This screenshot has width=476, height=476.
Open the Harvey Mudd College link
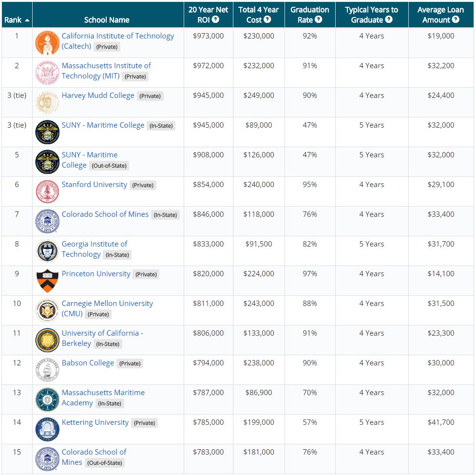98,95
